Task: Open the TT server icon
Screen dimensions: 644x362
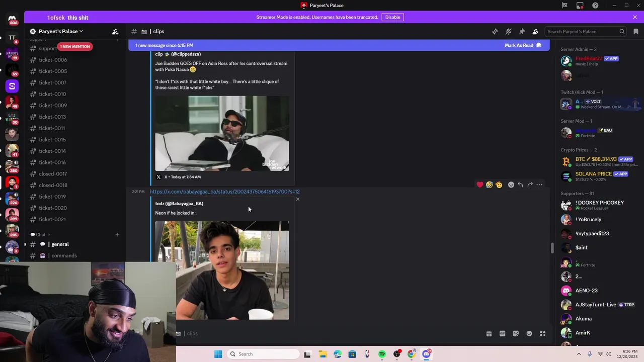Action: pyautogui.click(x=12, y=38)
